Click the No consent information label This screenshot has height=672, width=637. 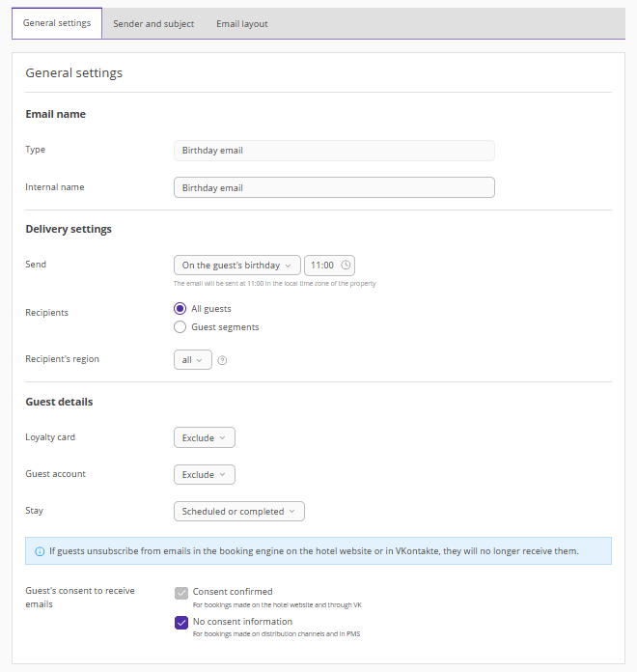242,622
